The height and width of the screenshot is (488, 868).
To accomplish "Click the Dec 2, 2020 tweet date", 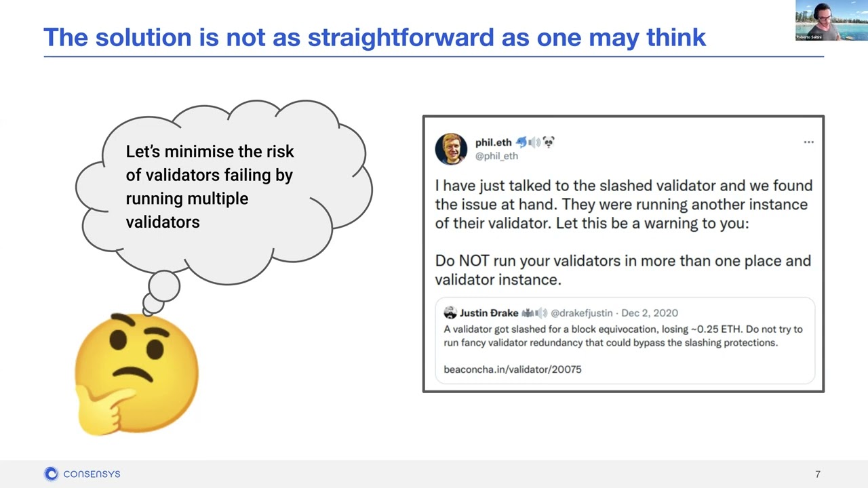I will point(650,313).
